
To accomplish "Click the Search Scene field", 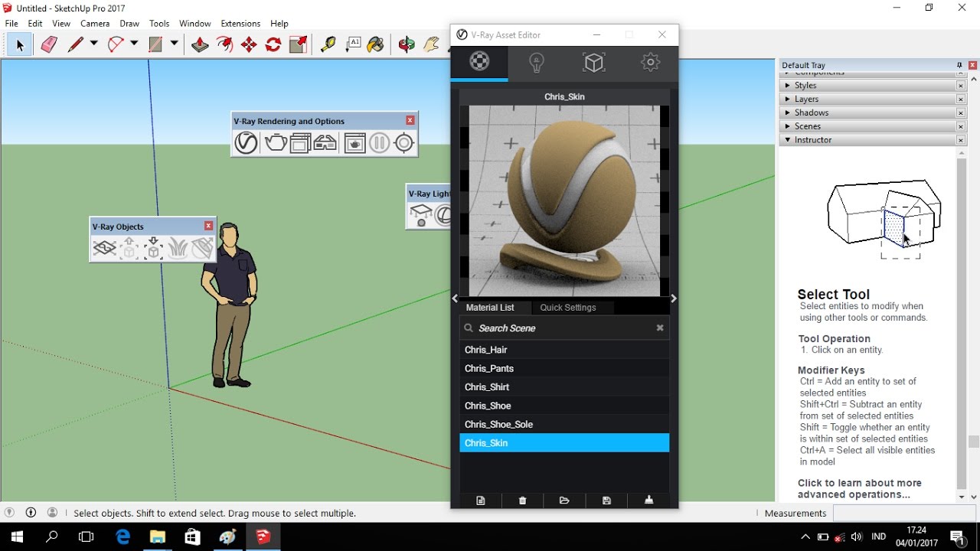I will coord(564,328).
